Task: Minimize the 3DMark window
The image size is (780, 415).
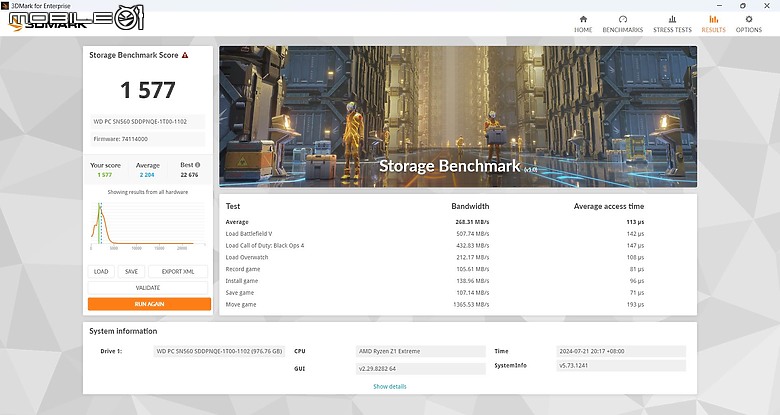Action: coord(719,5)
